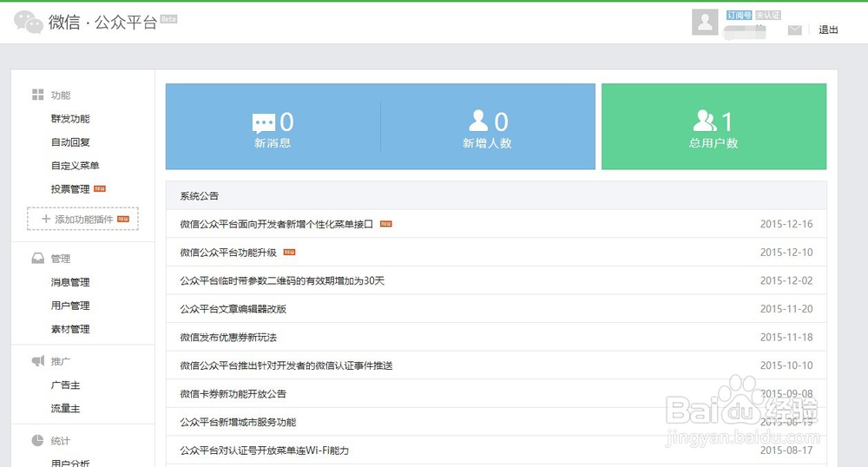
Task: Open notice 微信公众平台功能升级
Action: click(x=228, y=253)
